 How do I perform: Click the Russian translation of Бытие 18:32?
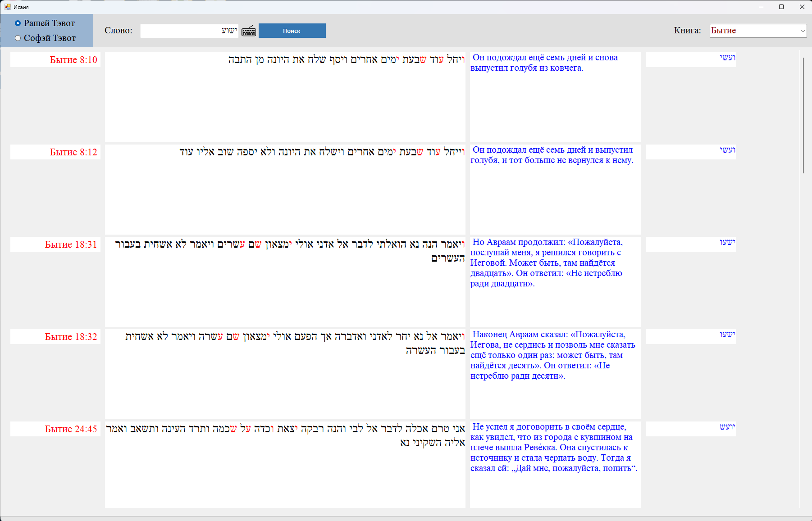pos(554,355)
